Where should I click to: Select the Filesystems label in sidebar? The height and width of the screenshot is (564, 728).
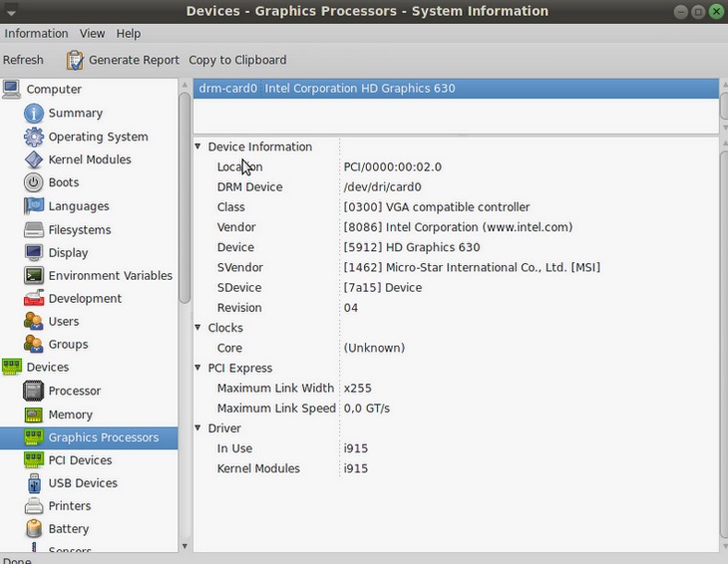tap(79, 230)
